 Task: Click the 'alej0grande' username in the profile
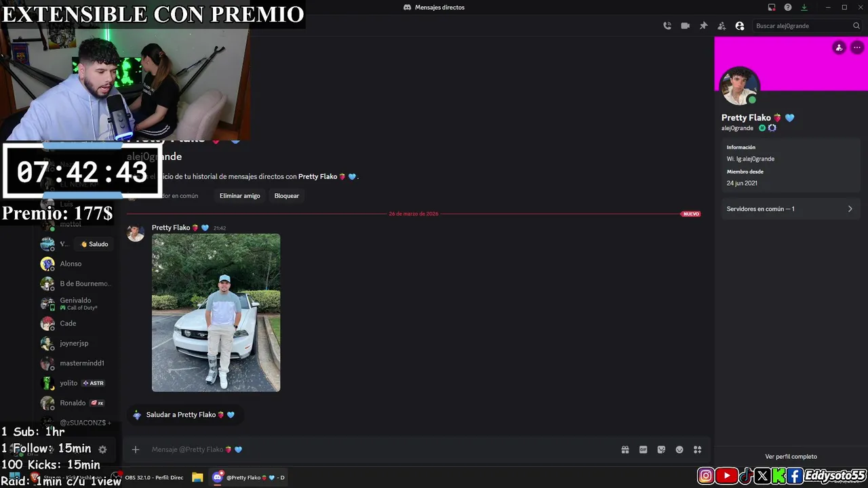(737, 128)
